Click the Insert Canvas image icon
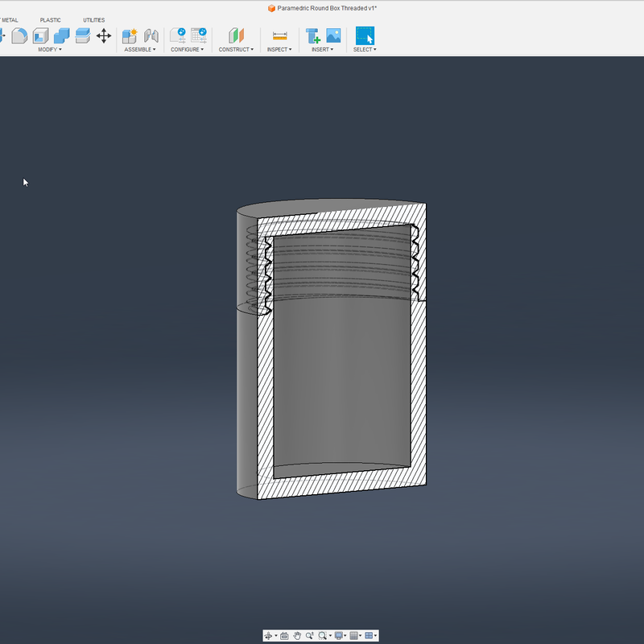 pyautogui.click(x=333, y=35)
